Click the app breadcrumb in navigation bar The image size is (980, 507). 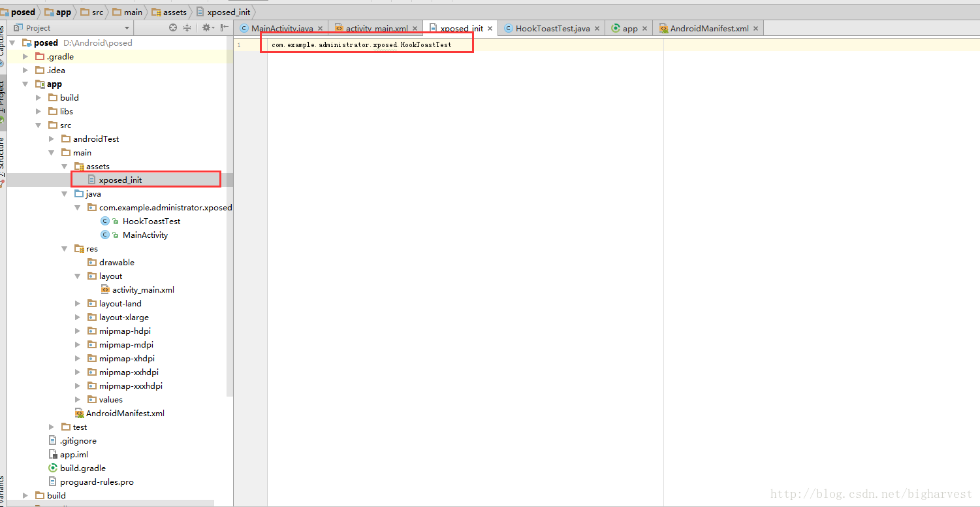[57, 12]
